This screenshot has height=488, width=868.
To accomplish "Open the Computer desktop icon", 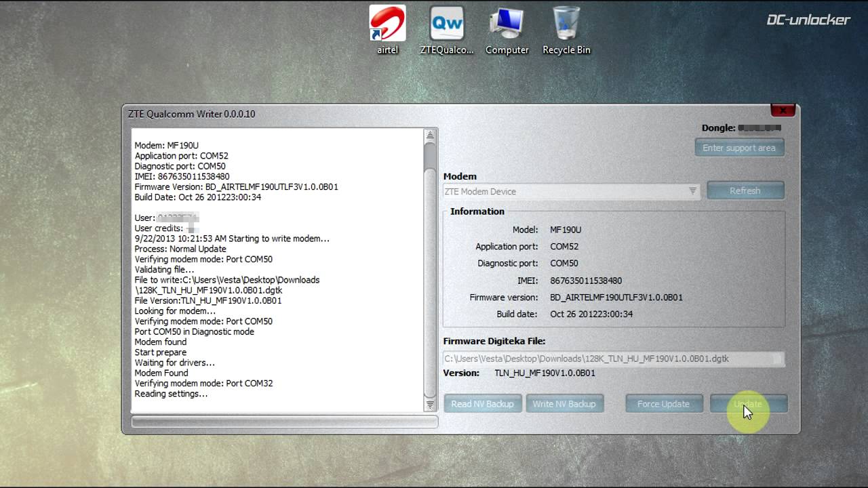I will [507, 30].
